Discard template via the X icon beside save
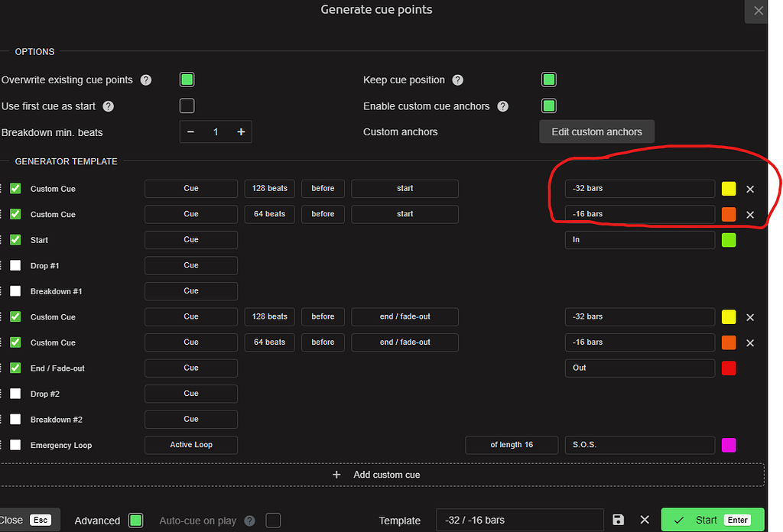The height and width of the screenshot is (532, 783). point(645,520)
